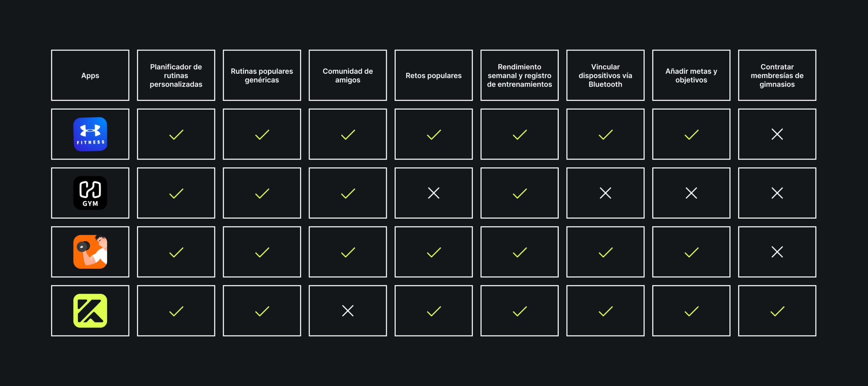Click X under Vincular dispositivos for GYM app
868x386 pixels.
click(x=605, y=193)
